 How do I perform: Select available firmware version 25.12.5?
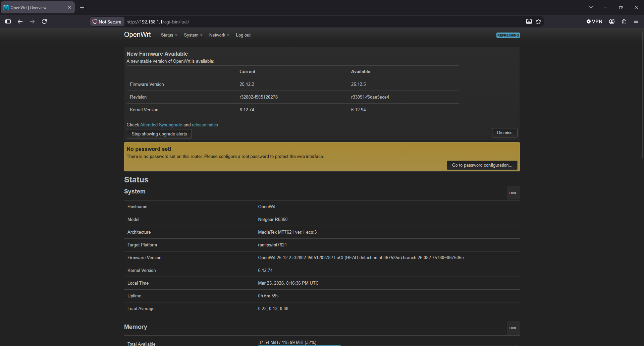pos(358,84)
